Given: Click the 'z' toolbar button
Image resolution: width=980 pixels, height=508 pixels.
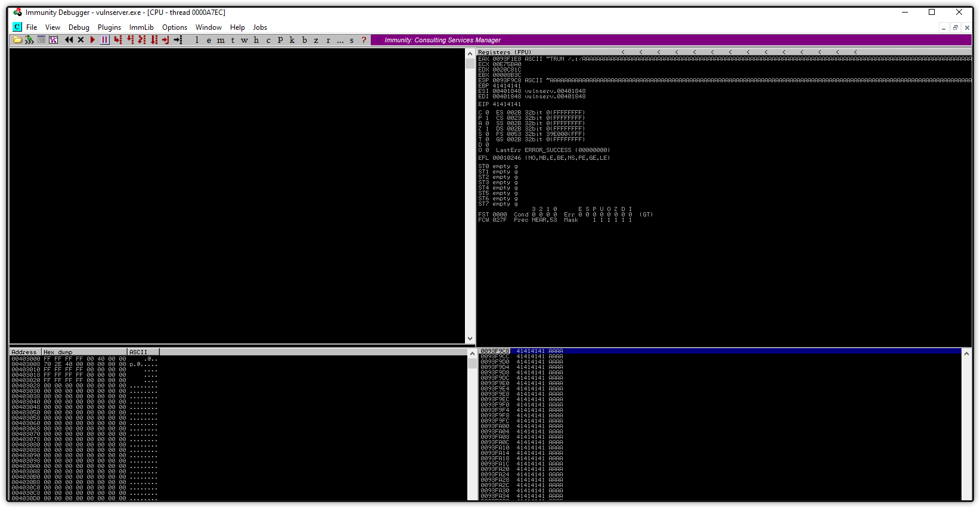Looking at the screenshot, I should tap(316, 40).
